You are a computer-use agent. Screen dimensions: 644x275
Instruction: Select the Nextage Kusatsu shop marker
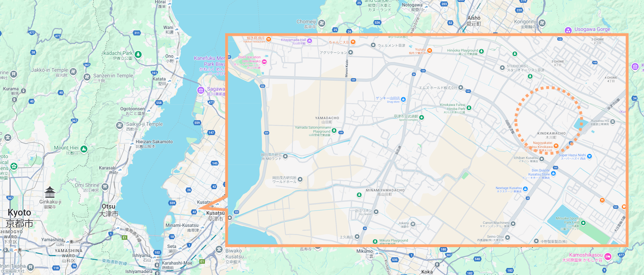point(525,189)
